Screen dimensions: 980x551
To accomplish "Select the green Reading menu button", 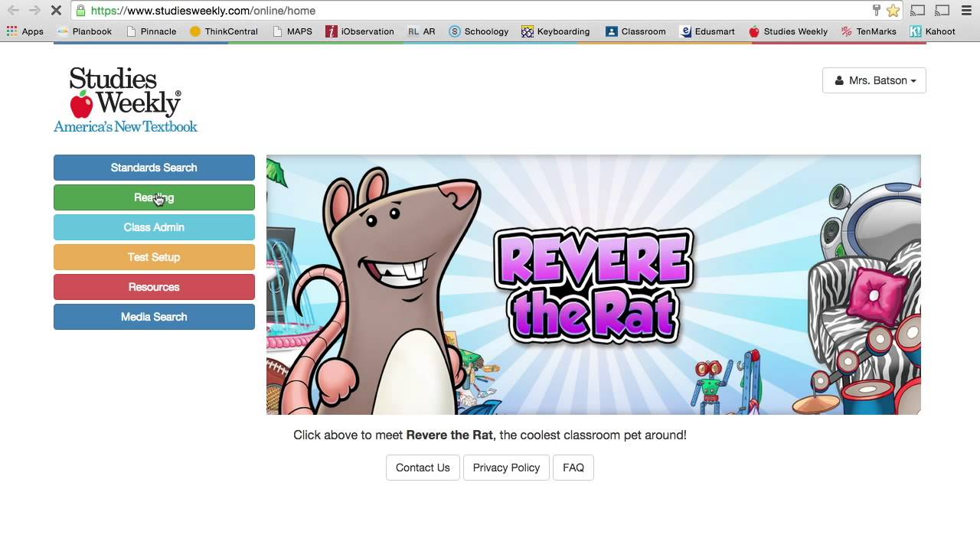I will click(x=154, y=197).
